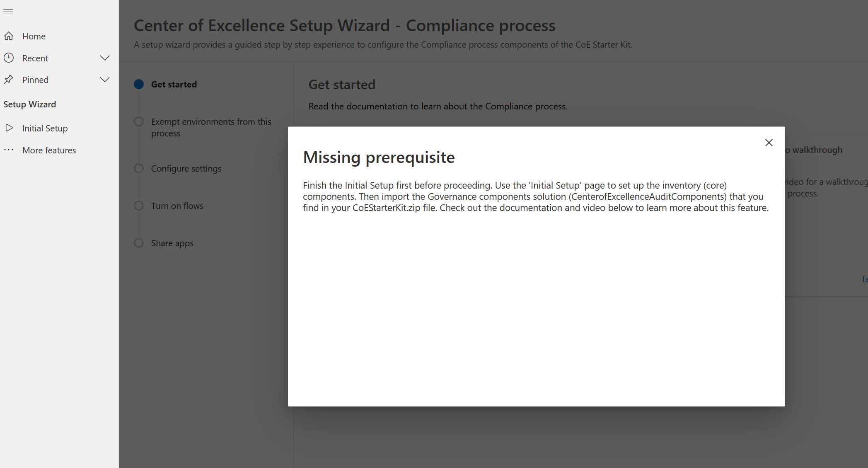Image resolution: width=868 pixels, height=468 pixels.
Task: Click the Setup Wizard heading
Action: (x=29, y=104)
